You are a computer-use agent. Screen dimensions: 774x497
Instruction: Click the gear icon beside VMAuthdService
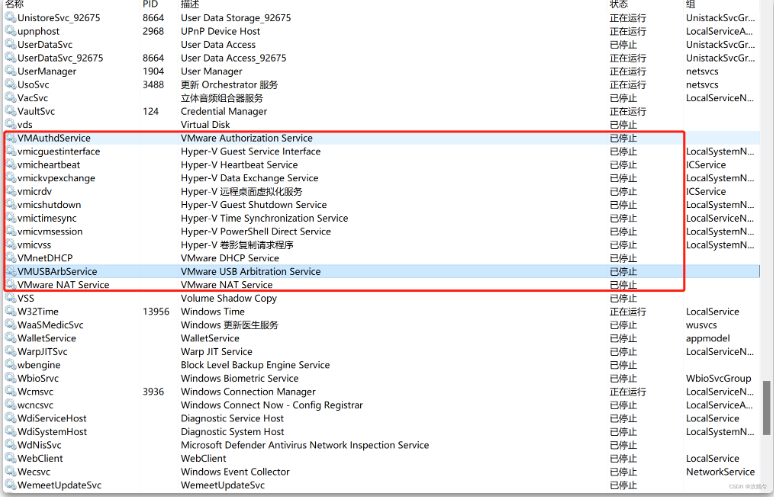tap(10, 138)
